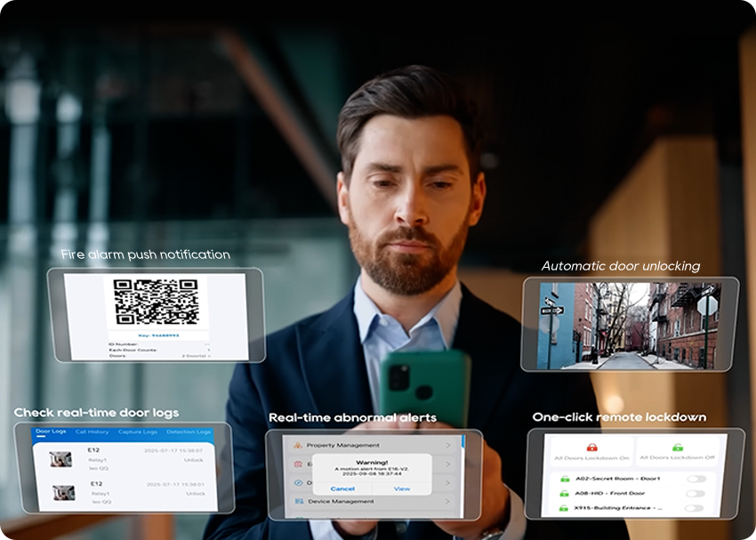Click the QR code image
The width and height of the screenshot is (756, 540).
point(155,302)
